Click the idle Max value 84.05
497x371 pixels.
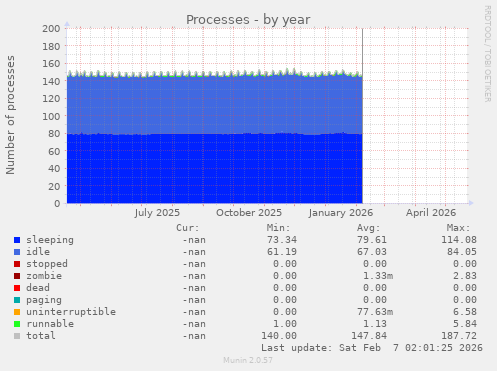(462, 252)
